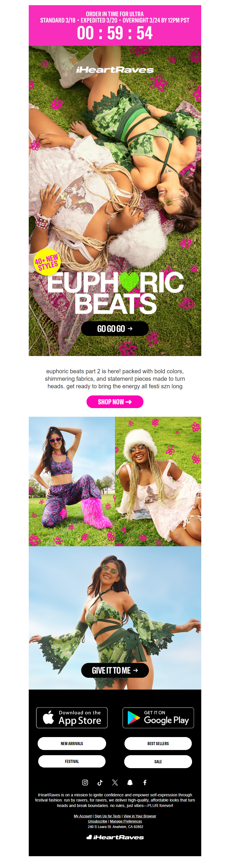Open the SALE category
The image size is (230, 868).
click(x=158, y=762)
